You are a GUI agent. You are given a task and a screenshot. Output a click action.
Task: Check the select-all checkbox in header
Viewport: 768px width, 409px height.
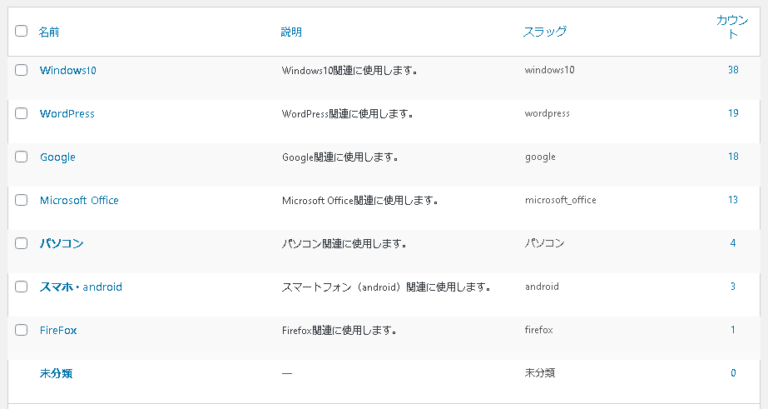[x=21, y=31]
